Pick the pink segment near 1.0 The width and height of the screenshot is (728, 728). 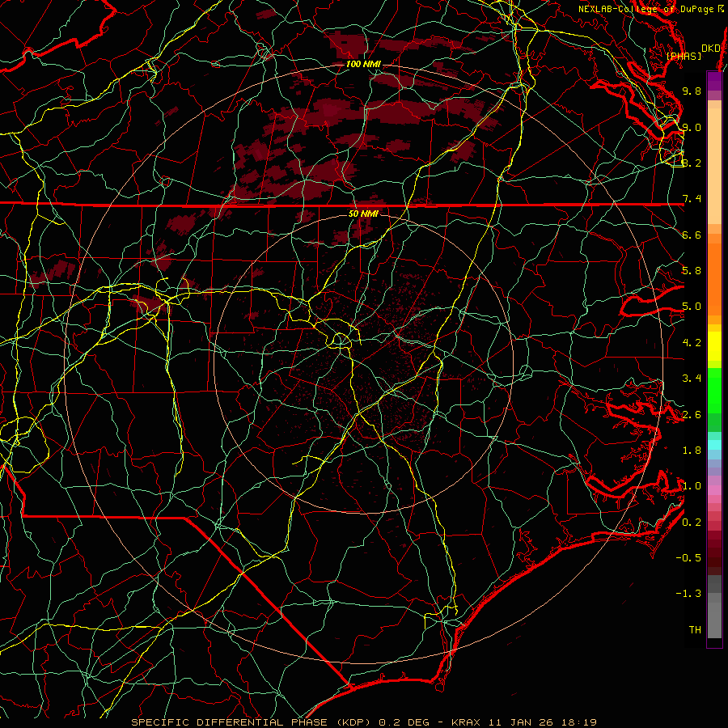pyautogui.click(x=714, y=490)
